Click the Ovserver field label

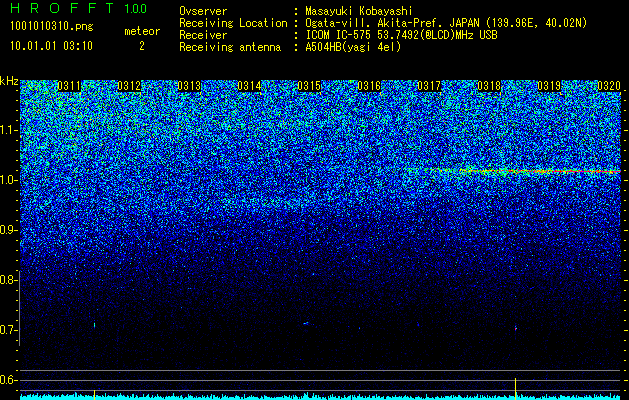[x=203, y=11]
